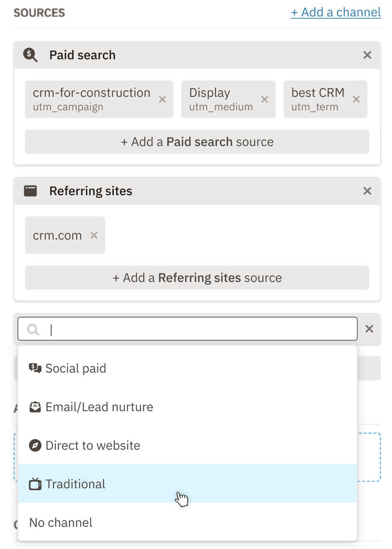Click '+ Add a Referring sites source'
The width and height of the screenshot is (392, 549).
[196, 278]
